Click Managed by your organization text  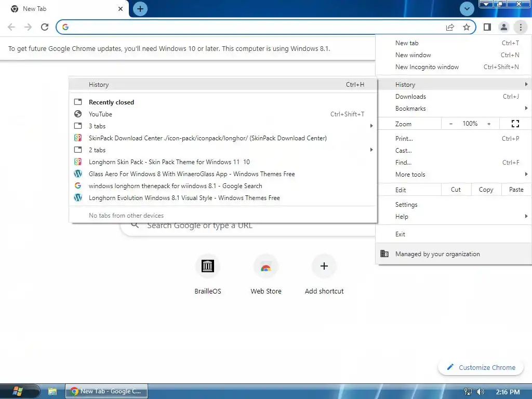click(437, 254)
